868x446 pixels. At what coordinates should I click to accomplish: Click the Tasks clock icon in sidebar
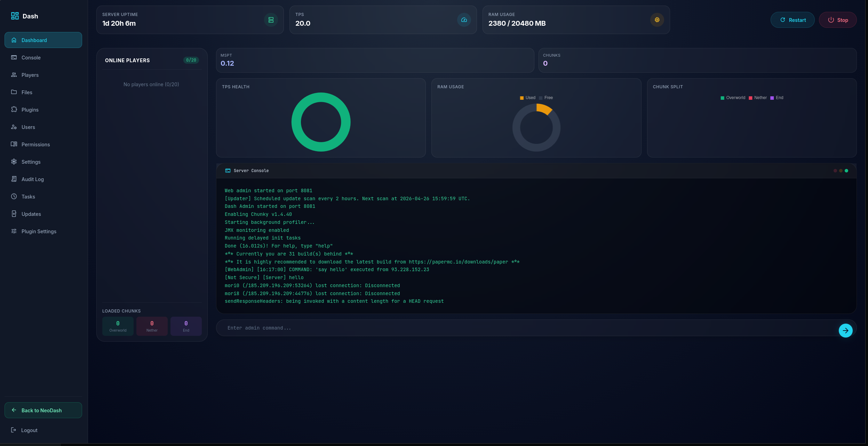[14, 196]
